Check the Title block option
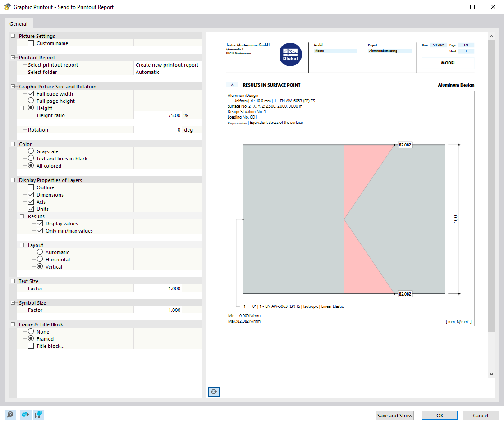This screenshot has height=425, width=504. click(x=31, y=346)
